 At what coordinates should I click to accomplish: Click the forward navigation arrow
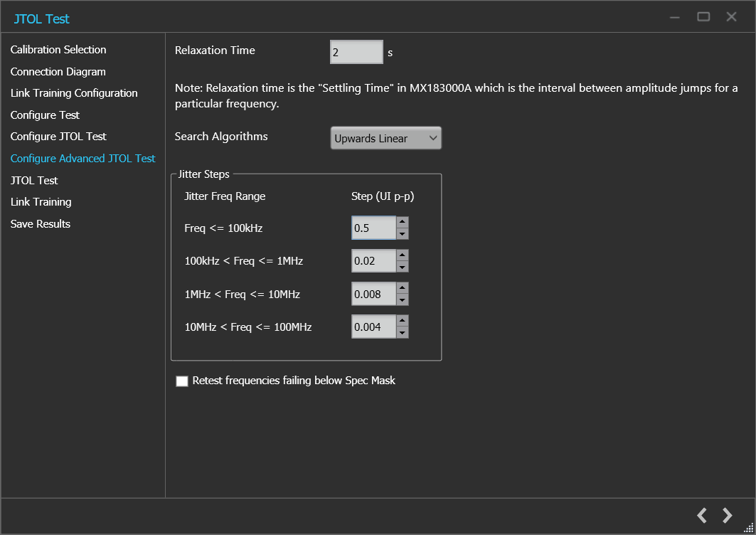727,515
